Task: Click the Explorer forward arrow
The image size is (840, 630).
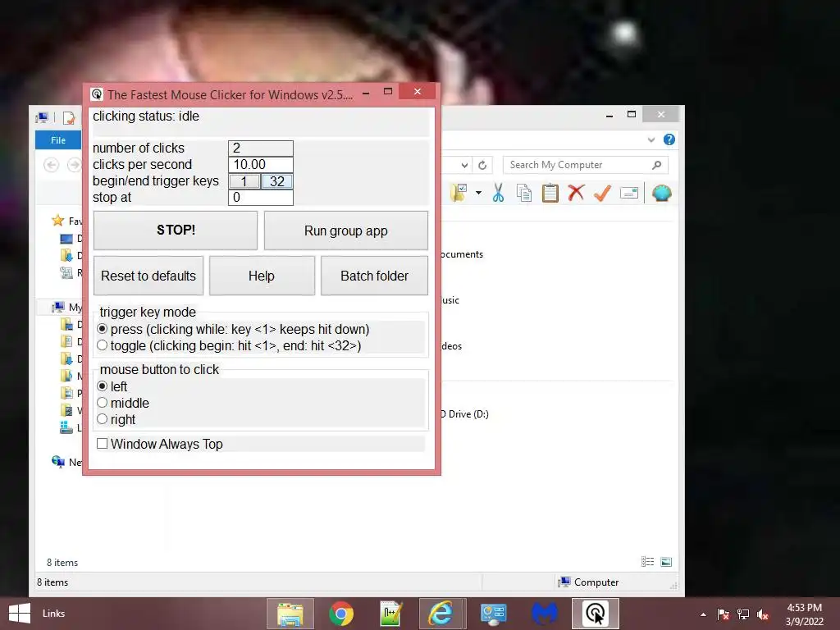Action: [x=74, y=165]
